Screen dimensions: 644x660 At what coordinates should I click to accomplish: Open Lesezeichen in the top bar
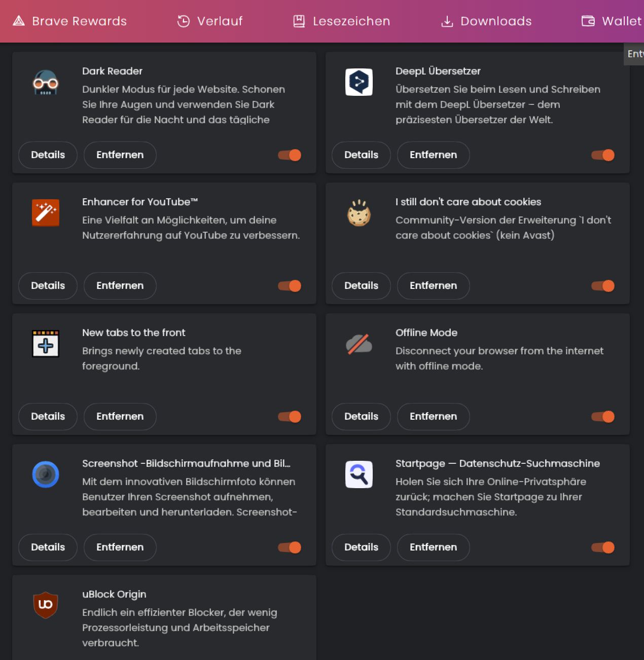pyautogui.click(x=341, y=21)
